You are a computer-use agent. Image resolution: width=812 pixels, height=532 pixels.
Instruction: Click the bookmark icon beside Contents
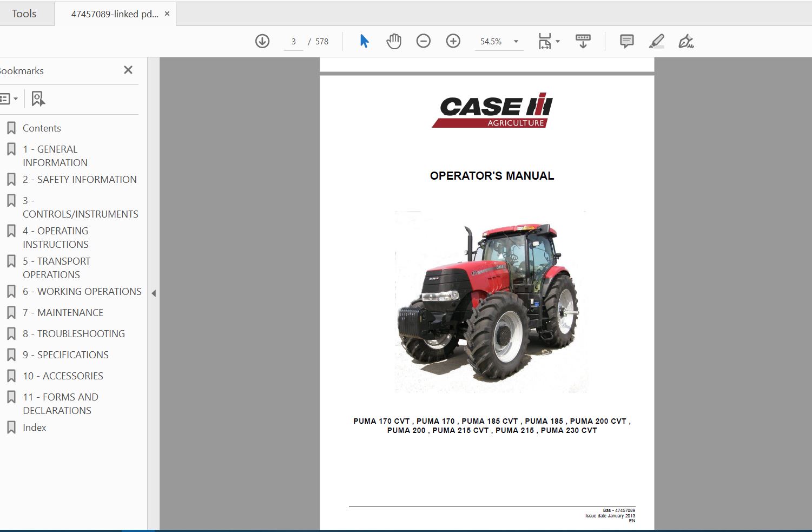click(x=11, y=128)
